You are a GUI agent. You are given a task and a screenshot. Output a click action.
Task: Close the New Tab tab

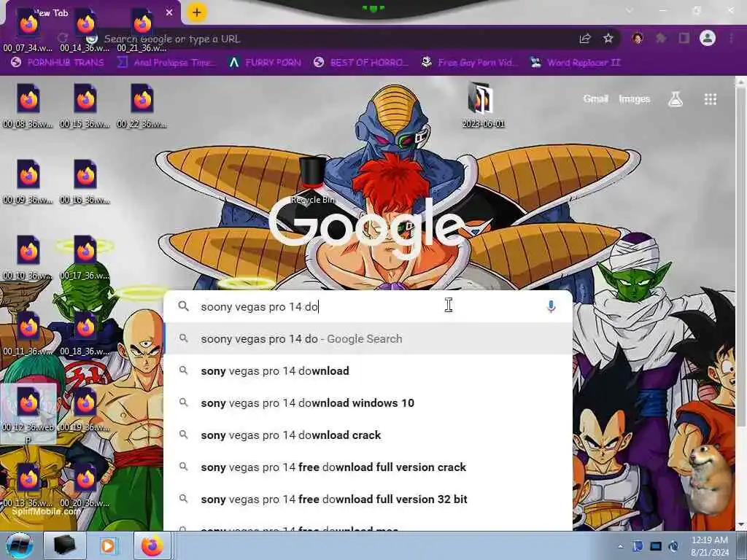click(x=169, y=12)
